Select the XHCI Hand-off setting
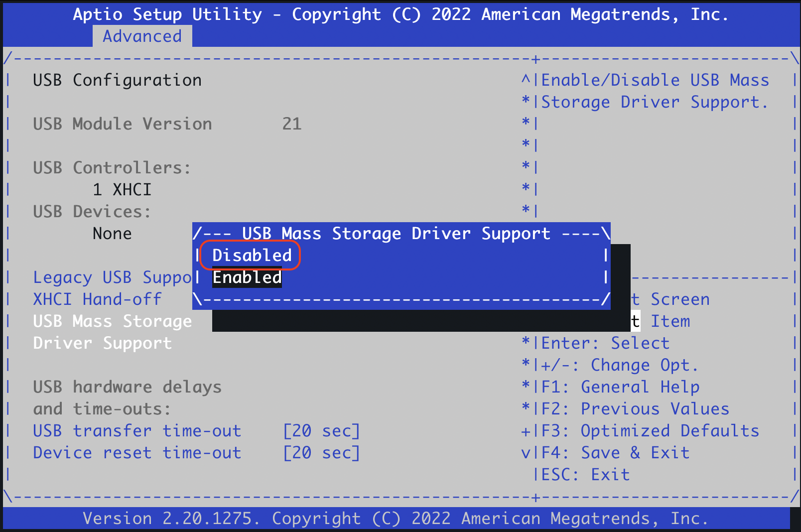 (97, 299)
